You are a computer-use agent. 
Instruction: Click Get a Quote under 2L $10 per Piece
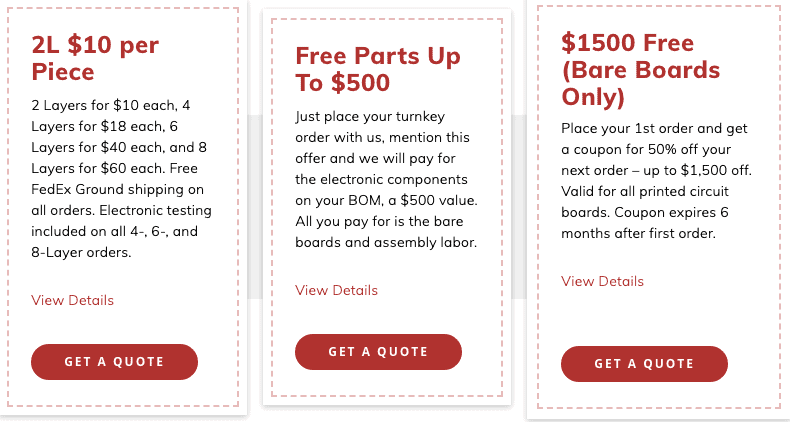coord(114,362)
